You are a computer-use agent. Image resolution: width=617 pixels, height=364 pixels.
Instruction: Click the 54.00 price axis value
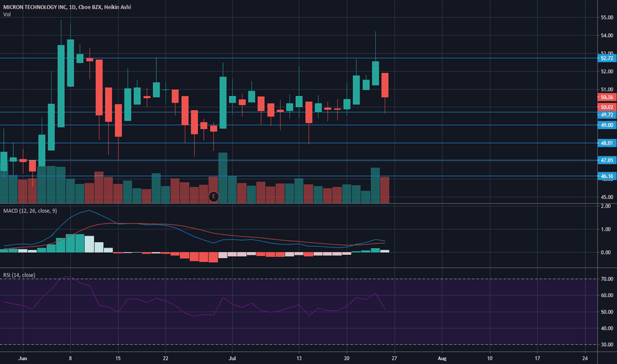pos(607,36)
